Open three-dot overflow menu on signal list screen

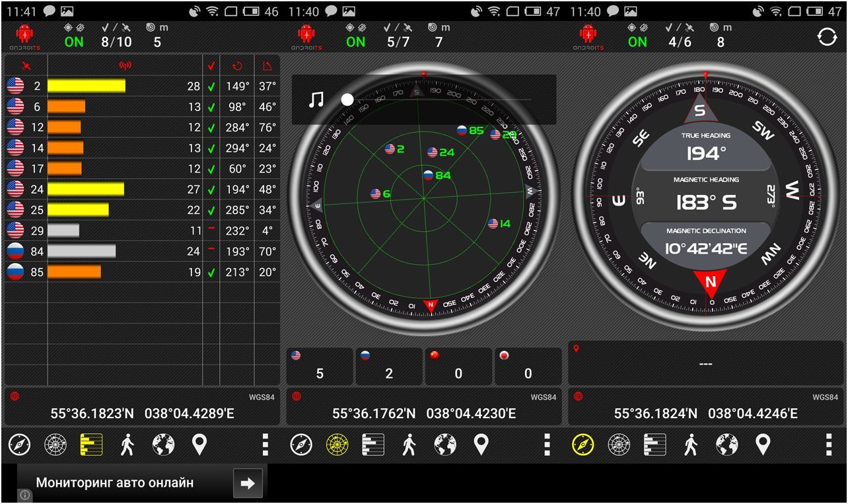click(265, 445)
